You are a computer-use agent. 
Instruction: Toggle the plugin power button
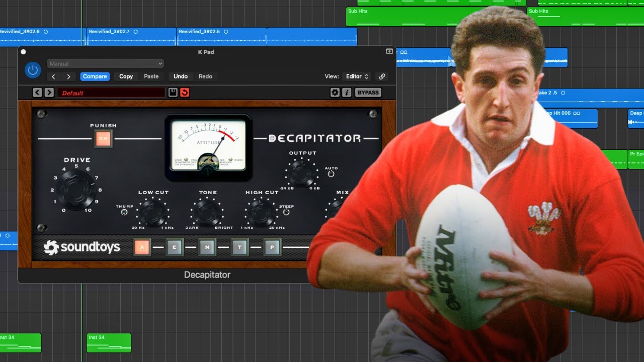point(33,70)
